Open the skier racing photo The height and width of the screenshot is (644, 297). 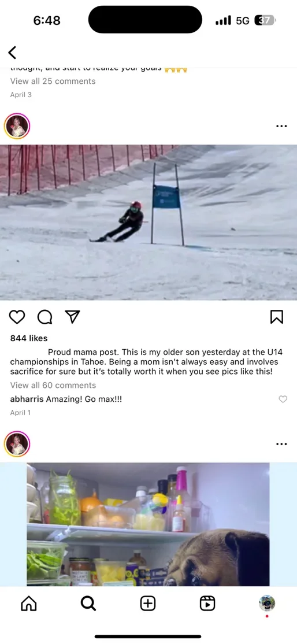click(148, 222)
